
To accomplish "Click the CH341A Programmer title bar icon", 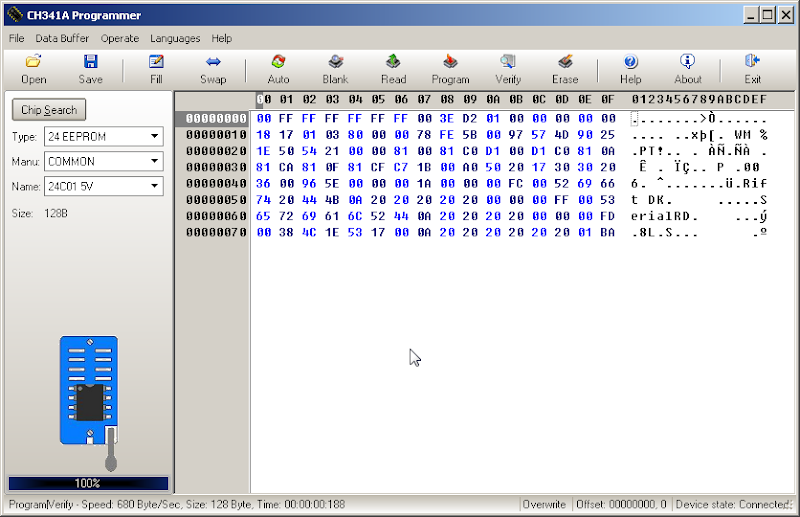I will (15, 15).
